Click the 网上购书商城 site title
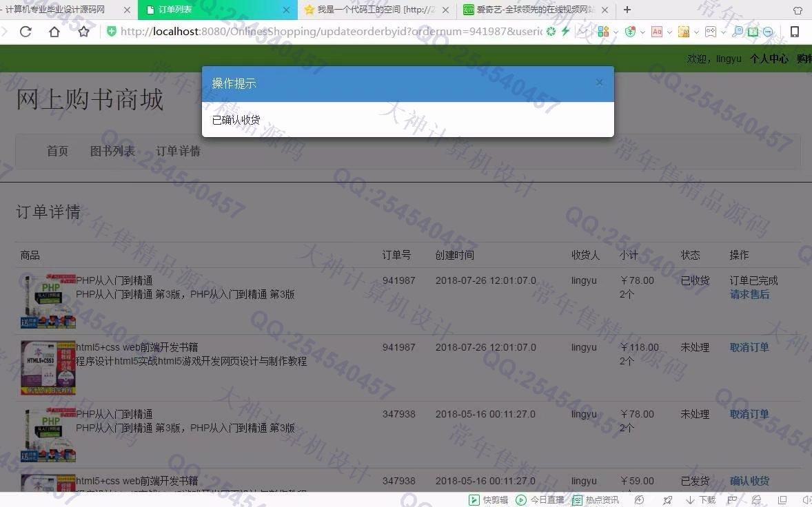 coord(90,99)
